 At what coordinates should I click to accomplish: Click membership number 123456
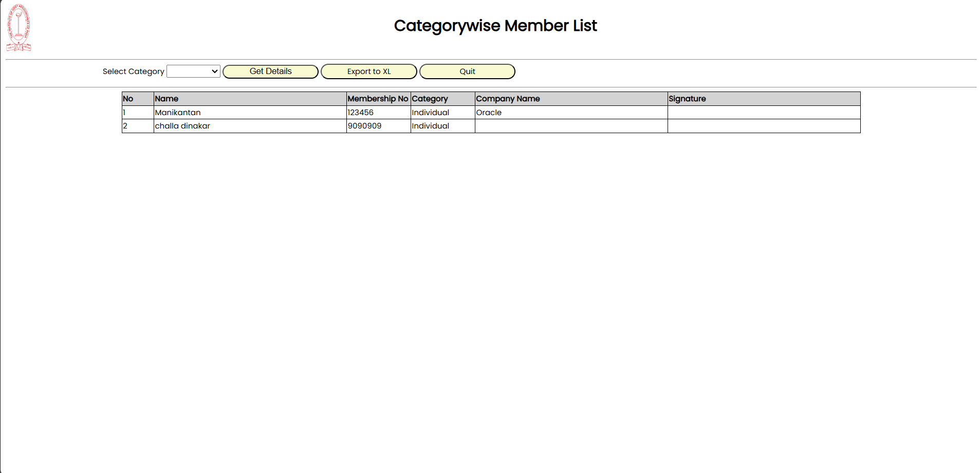coord(361,113)
